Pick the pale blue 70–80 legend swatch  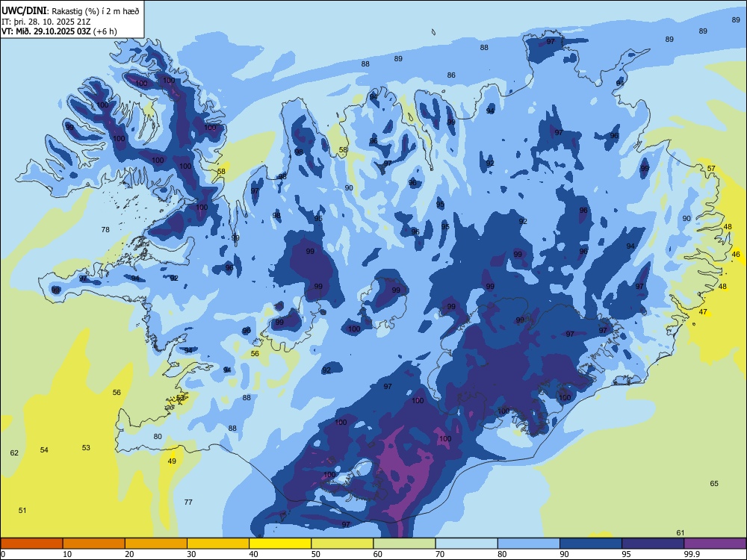[466, 544]
